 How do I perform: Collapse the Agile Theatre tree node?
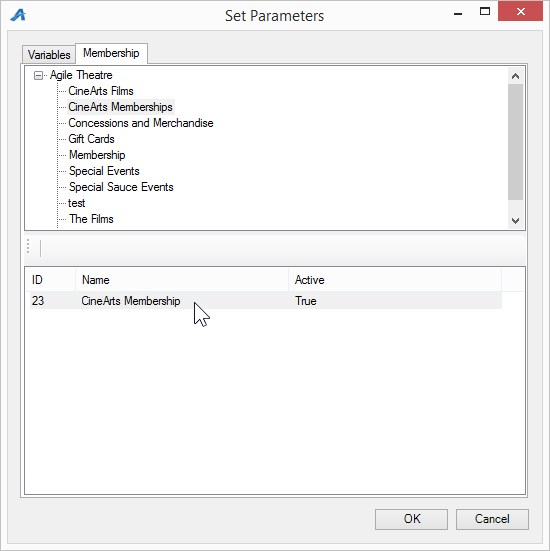[x=38, y=75]
